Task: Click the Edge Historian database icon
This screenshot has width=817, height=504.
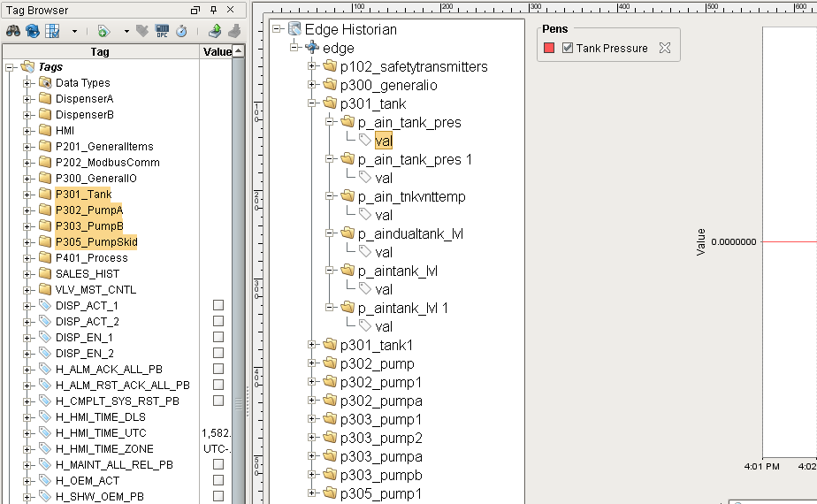Action: click(x=295, y=28)
